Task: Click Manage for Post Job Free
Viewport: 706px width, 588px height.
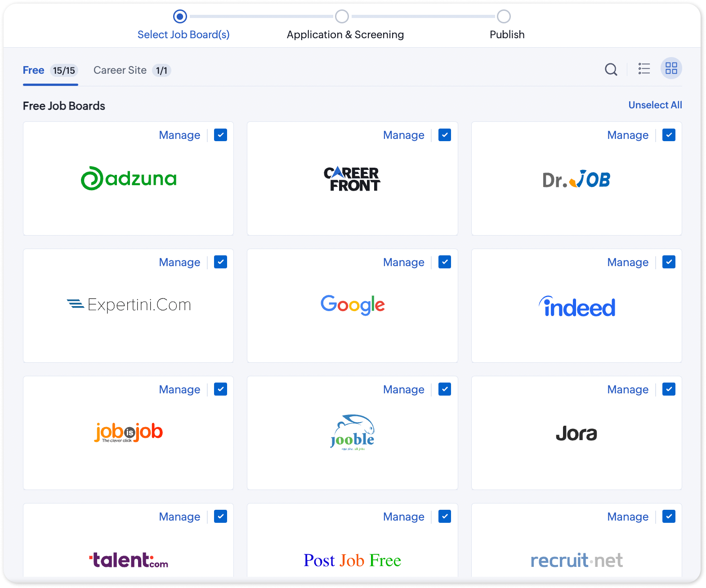Action: coord(404,517)
